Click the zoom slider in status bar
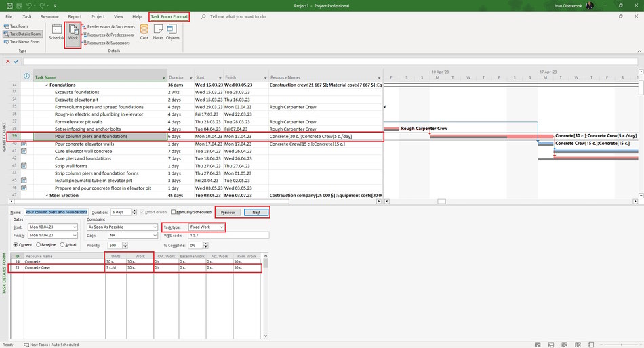644x348 pixels. click(622, 345)
